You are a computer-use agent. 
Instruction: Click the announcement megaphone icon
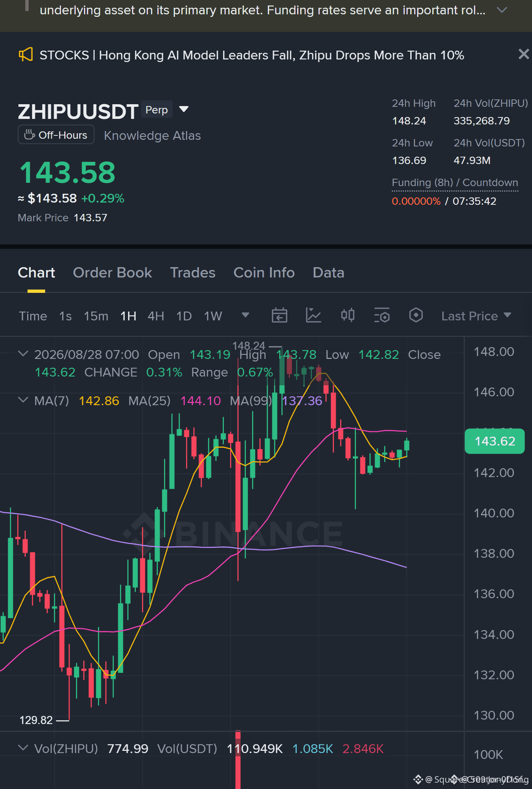click(x=26, y=55)
